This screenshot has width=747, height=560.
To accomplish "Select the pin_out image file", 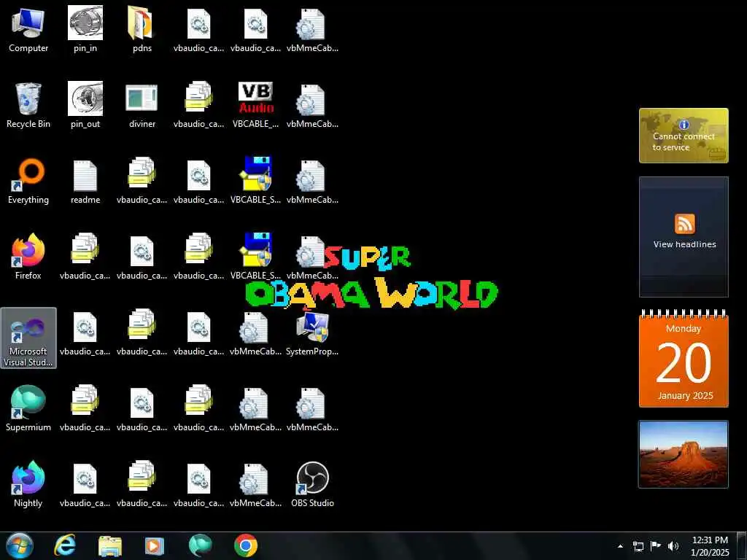I will (x=85, y=105).
